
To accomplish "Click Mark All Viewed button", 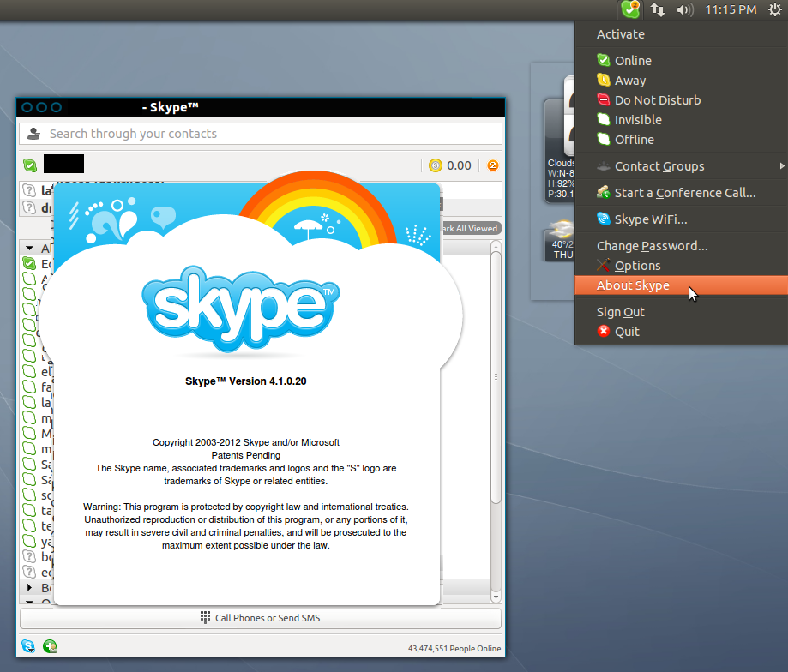I will [x=471, y=229].
